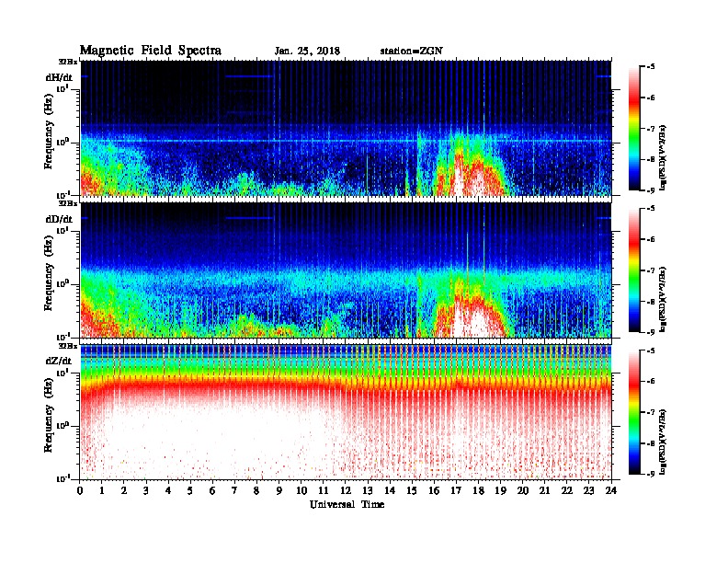This screenshot has width=728, height=563.
Task: Click the color bar beside the dH/dt panel
Action: (634, 128)
